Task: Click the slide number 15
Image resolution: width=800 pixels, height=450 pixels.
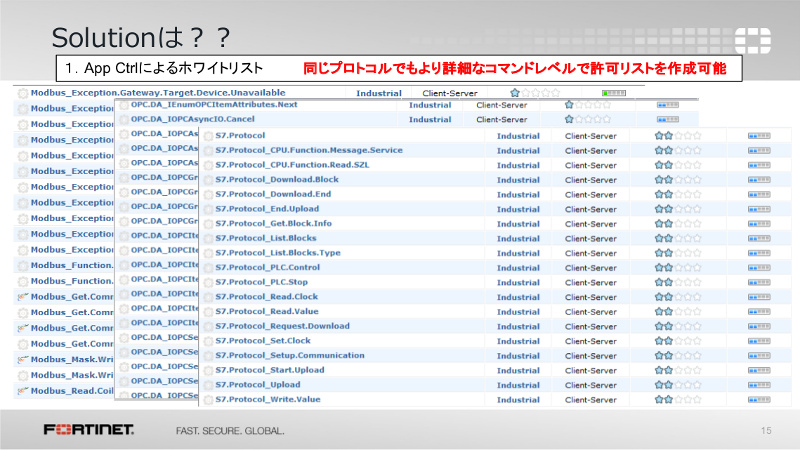Action: [x=766, y=431]
